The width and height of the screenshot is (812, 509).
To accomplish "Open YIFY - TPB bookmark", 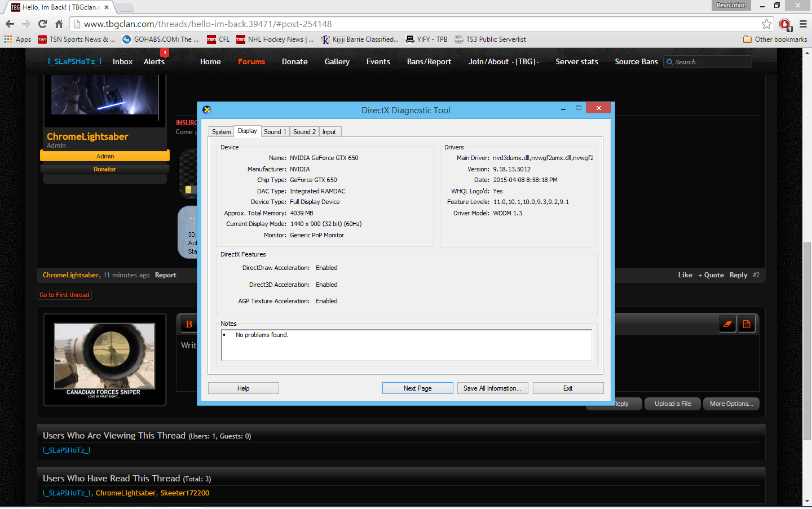I will (x=427, y=39).
